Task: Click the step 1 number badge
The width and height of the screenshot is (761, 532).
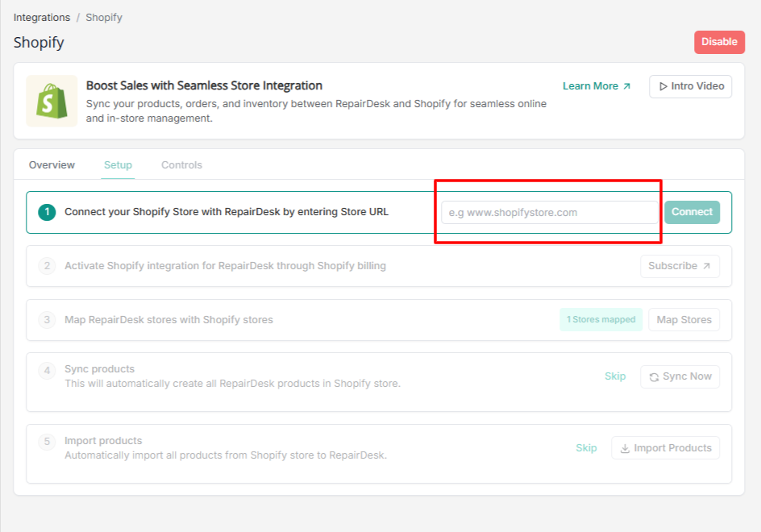Action: click(47, 212)
